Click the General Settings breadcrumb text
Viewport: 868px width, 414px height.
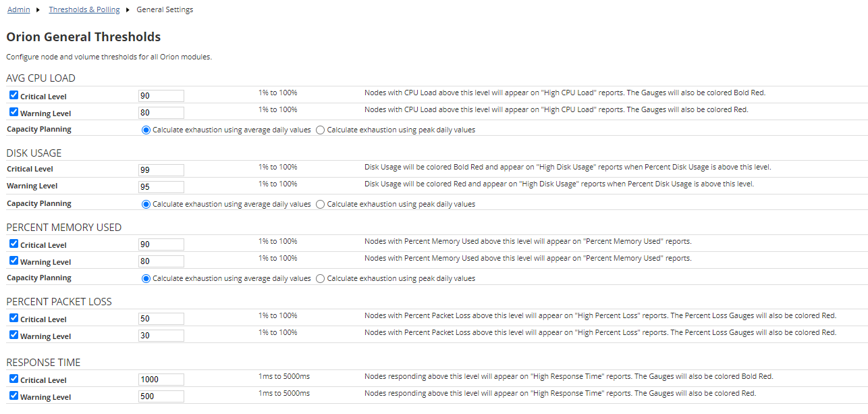pyautogui.click(x=165, y=9)
